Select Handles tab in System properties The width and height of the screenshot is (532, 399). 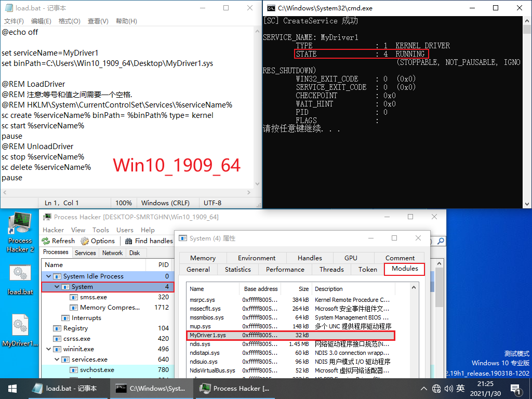(310, 258)
